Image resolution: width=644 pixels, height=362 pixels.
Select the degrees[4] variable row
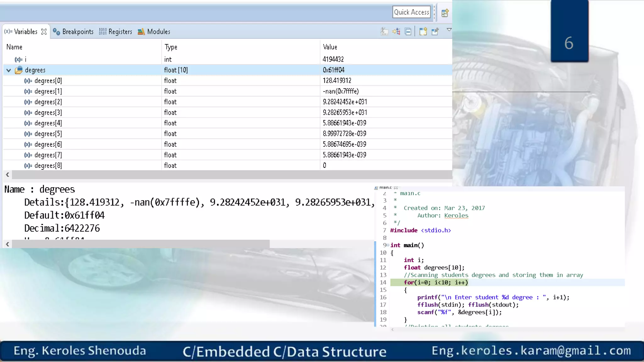(48, 123)
